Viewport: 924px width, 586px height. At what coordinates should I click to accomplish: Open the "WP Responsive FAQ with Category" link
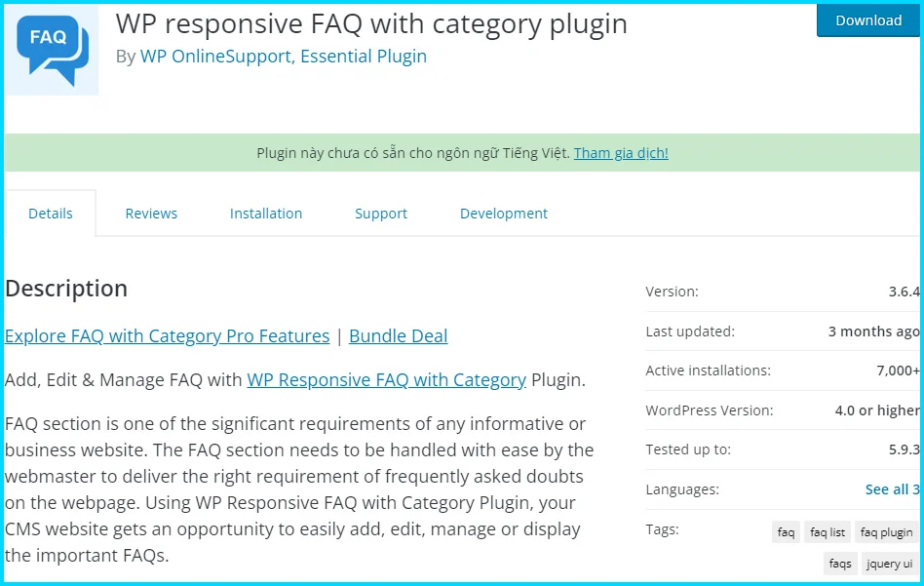pos(386,379)
